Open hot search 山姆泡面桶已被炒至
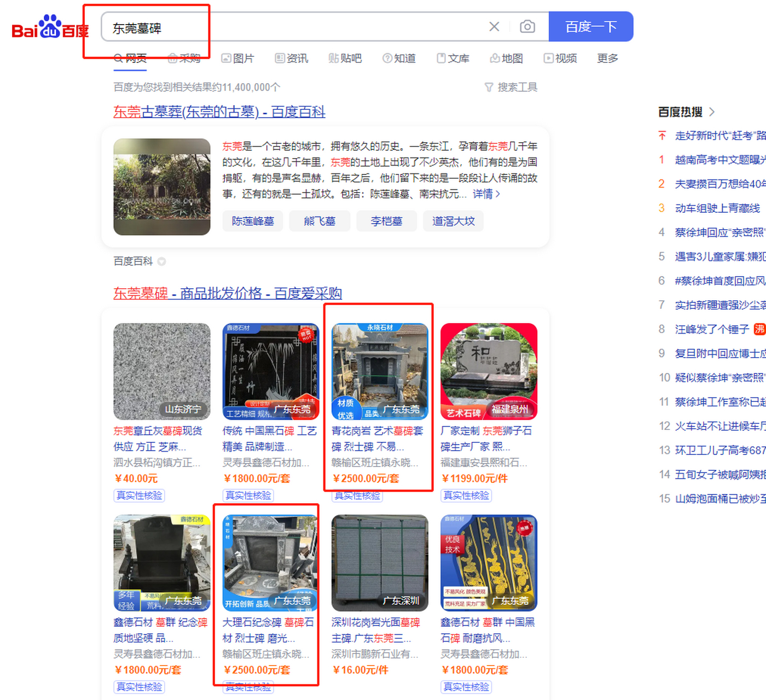The width and height of the screenshot is (766, 700). [x=721, y=498]
